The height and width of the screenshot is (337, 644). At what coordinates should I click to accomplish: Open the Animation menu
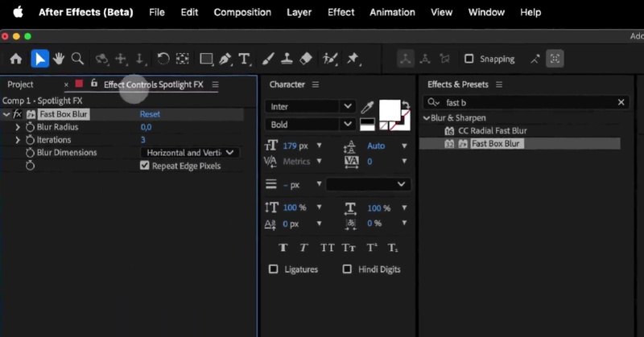(392, 12)
